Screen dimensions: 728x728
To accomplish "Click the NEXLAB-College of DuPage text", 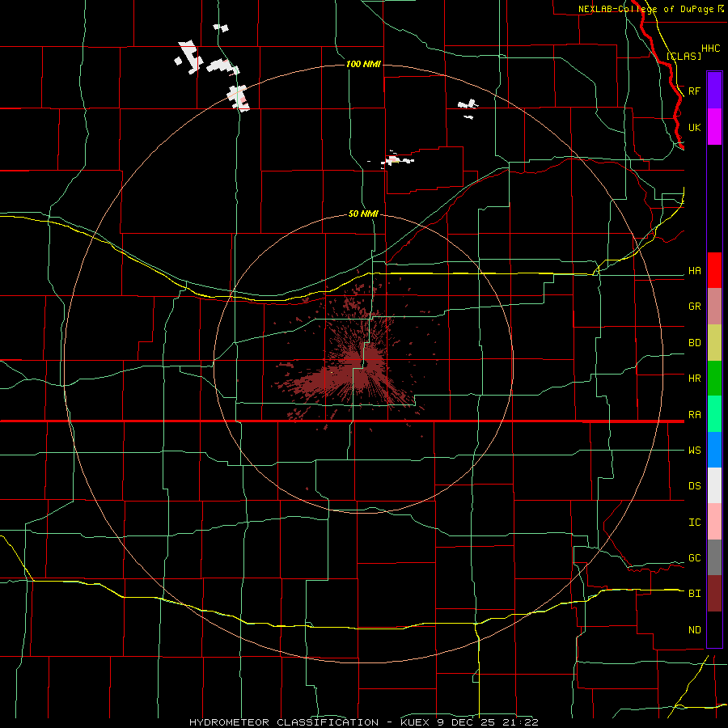I will click(645, 9).
